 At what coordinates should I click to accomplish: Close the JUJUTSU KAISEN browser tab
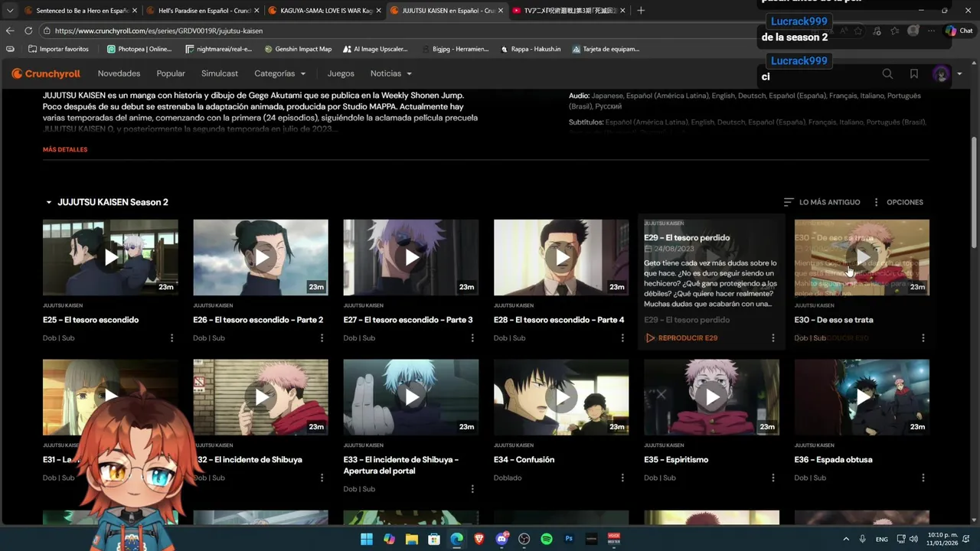pos(501,11)
